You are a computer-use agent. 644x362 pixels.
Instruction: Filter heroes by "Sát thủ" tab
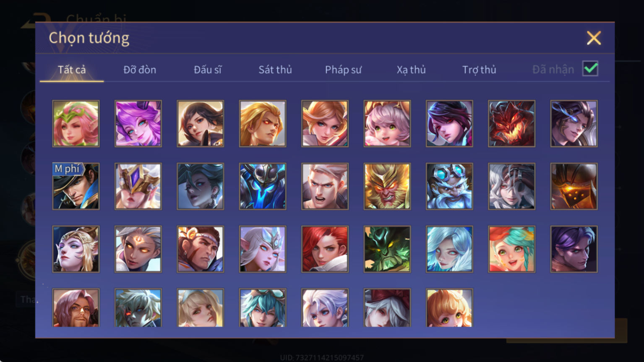[275, 70]
